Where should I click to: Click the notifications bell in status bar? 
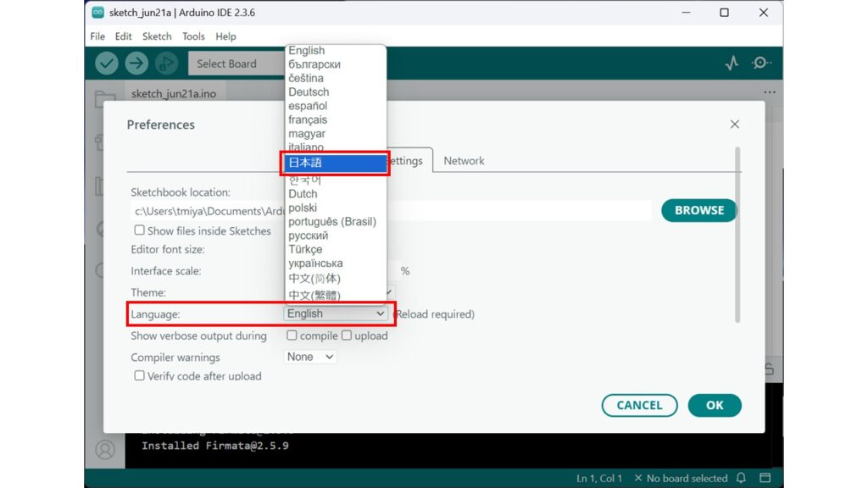pyautogui.click(x=741, y=478)
